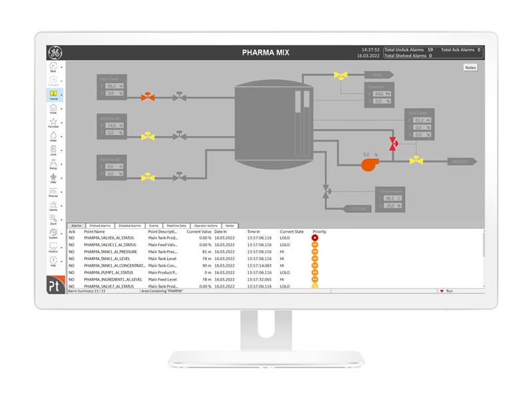Expand the Zoom dropdown arrow
Viewport: 532px width, 399px height.
(x=61, y=220)
